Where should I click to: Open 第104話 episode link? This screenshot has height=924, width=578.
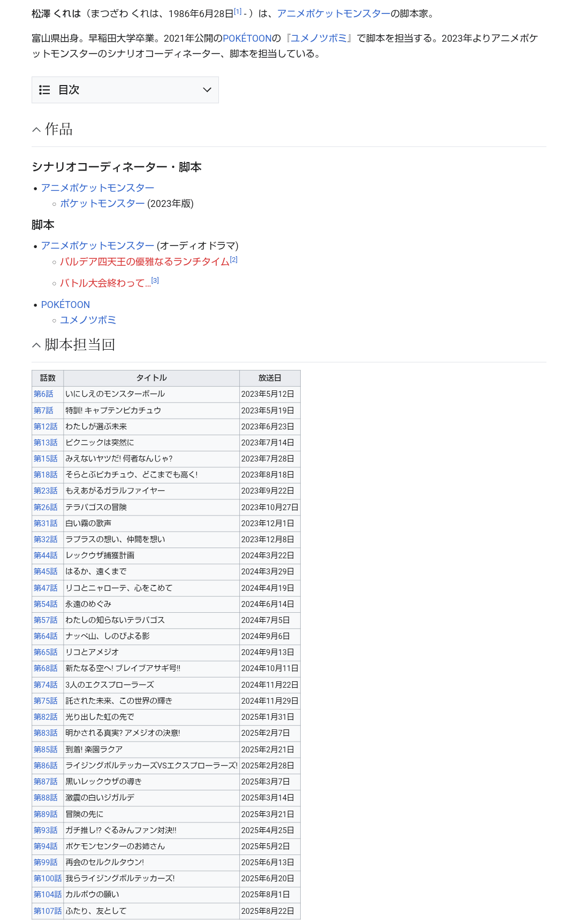(x=48, y=895)
